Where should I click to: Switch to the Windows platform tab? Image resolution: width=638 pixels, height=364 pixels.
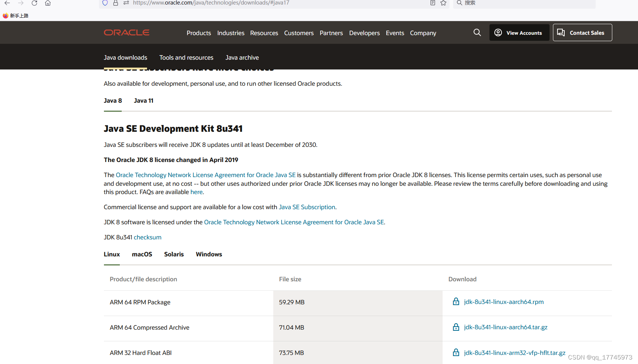(209, 254)
